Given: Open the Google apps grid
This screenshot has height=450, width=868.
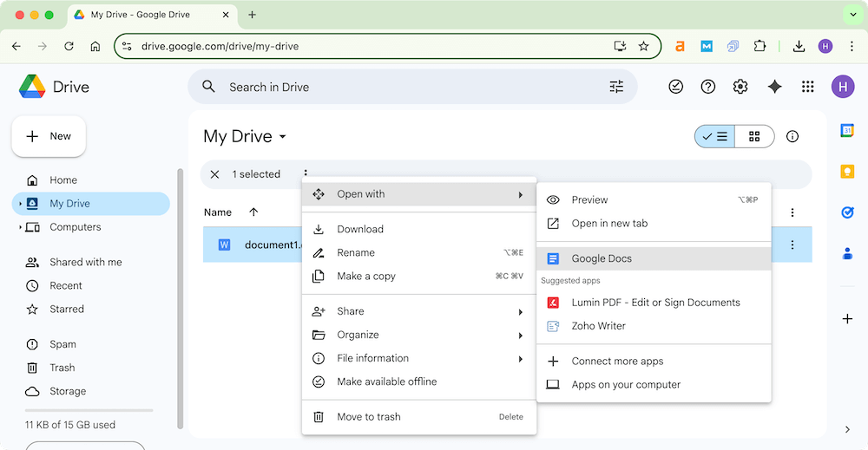Looking at the screenshot, I should coord(808,87).
